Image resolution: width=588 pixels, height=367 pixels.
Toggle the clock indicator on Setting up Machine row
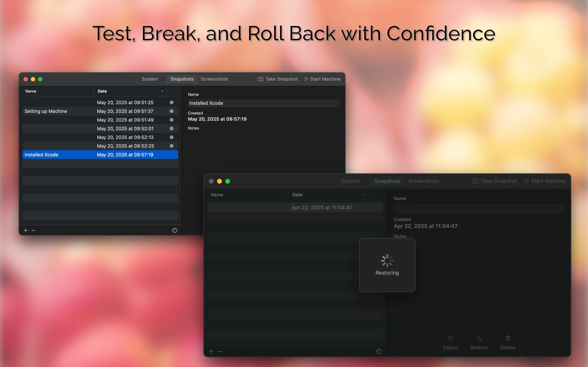click(171, 111)
